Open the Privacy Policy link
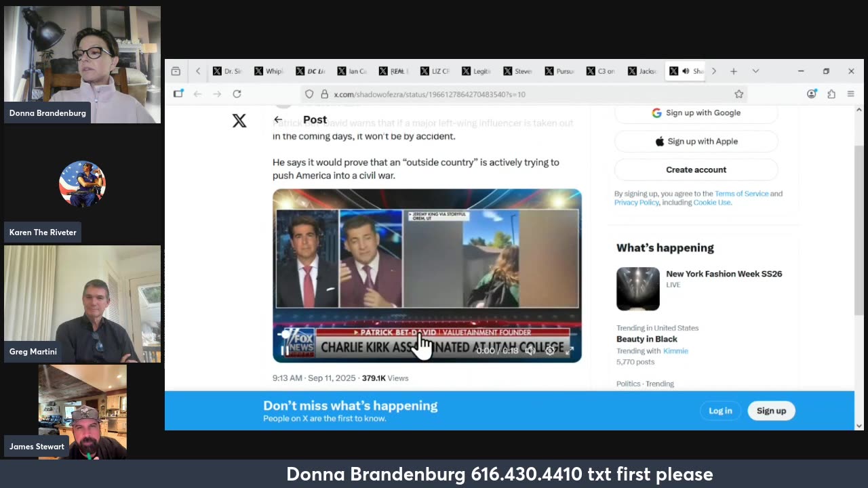The image size is (868, 488). click(636, 203)
